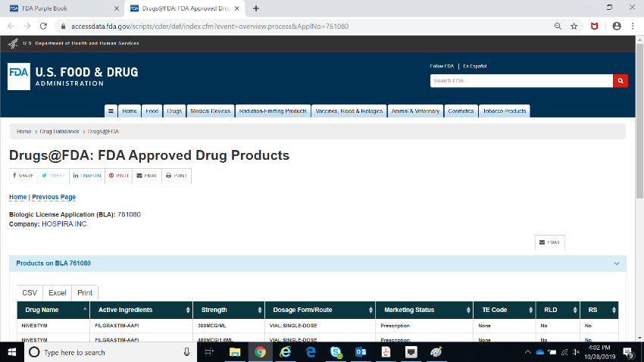Screen dimensions: 644x362
Task: Open Paint from taskbar
Action: (436, 352)
